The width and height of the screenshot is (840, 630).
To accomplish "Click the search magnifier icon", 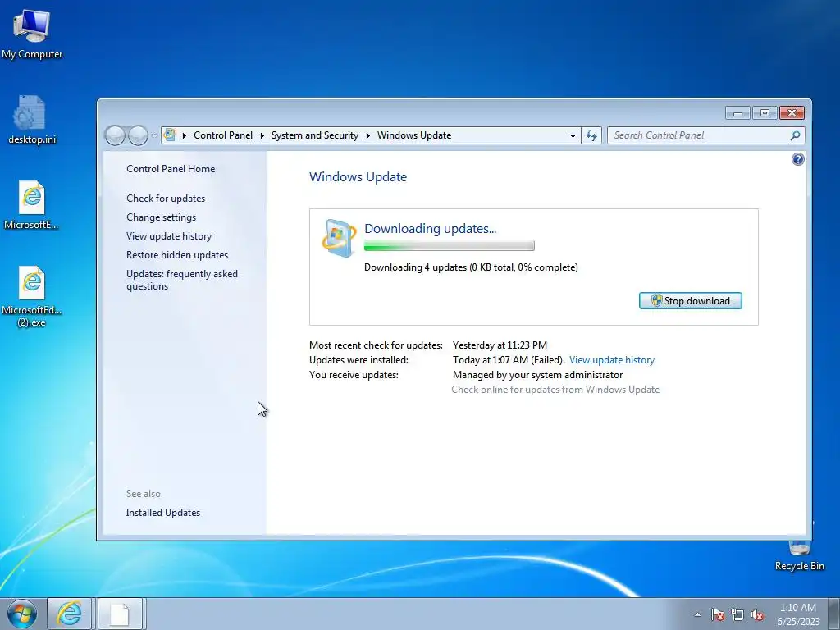I will pos(795,135).
